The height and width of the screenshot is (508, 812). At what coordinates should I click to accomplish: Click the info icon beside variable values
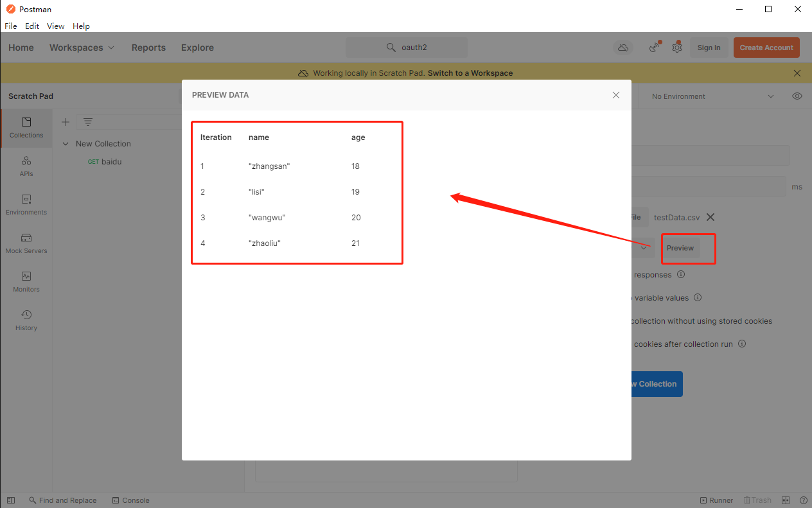tap(698, 297)
